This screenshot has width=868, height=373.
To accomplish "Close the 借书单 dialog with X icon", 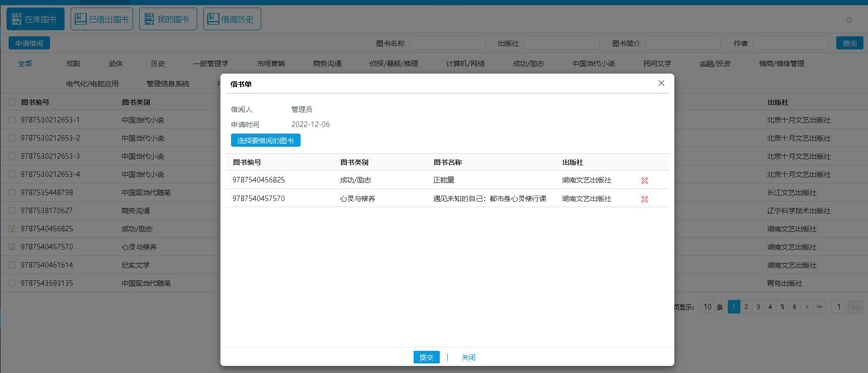I will click(661, 83).
